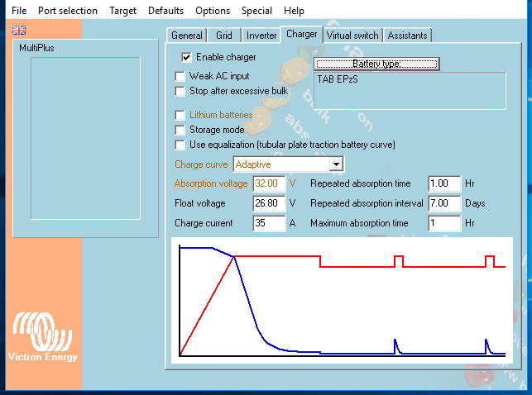Open the Defaults menu
This screenshot has width=532, height=395.
166,11
